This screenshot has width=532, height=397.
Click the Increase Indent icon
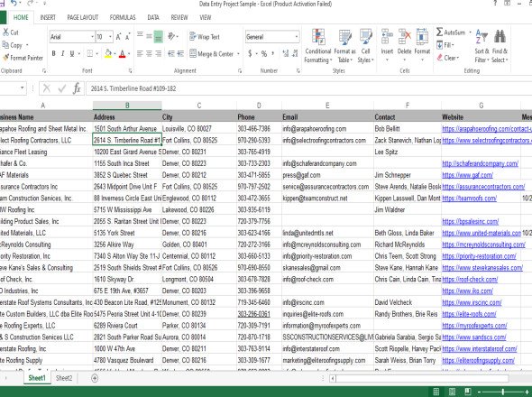coord(180,53)
